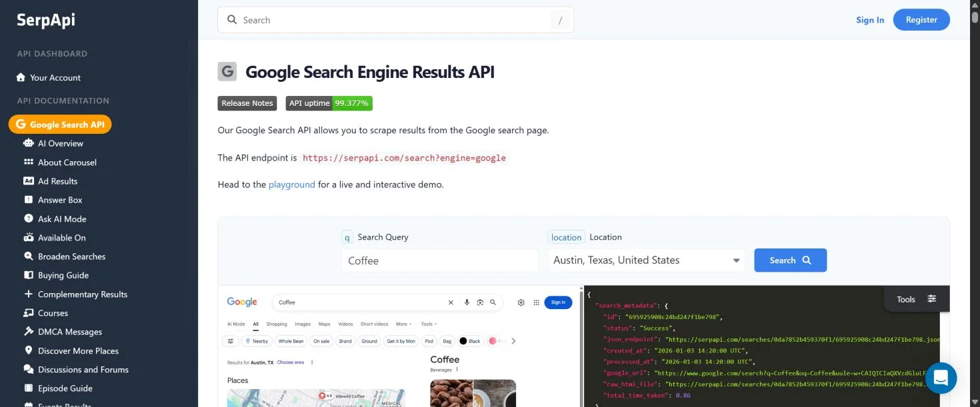Click the Tools sliders icon over JSON panel

tap(932, 299)
